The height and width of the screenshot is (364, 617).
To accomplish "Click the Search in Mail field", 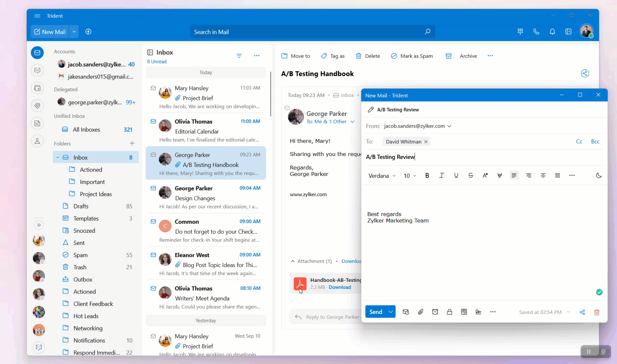I will [x=313, y=32].
